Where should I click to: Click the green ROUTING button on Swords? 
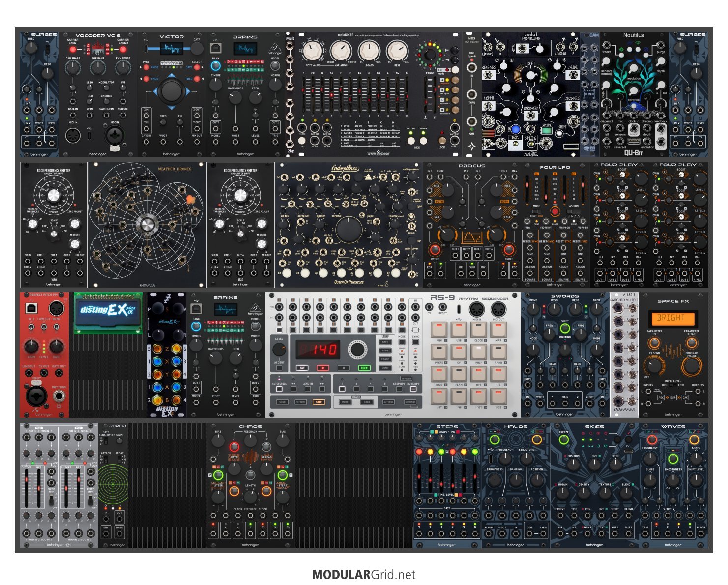tap(565, 329)
